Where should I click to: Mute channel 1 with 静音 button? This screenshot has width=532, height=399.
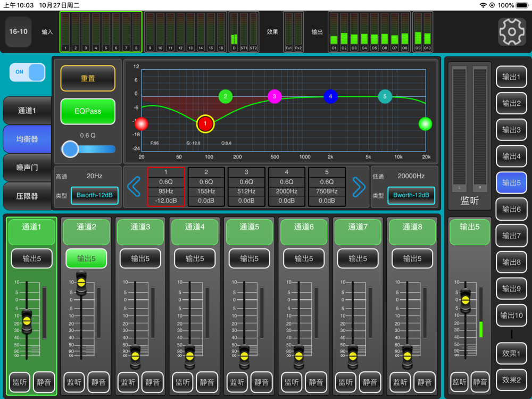(44, 382)
